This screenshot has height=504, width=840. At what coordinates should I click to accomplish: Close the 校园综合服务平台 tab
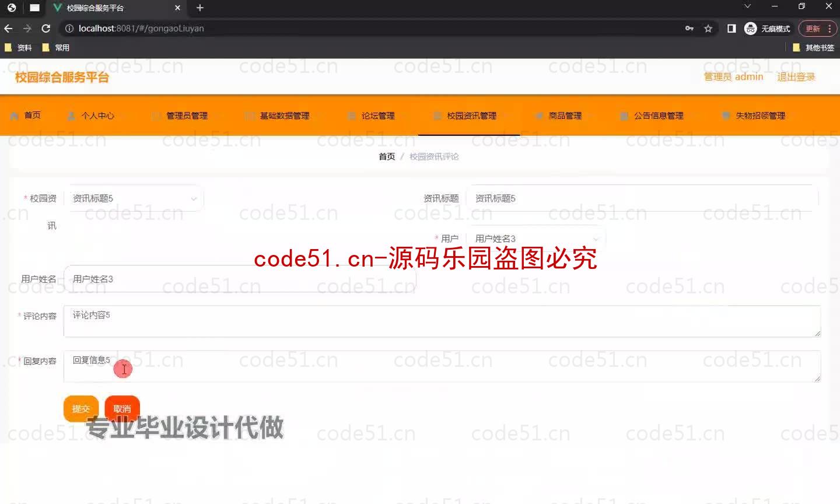coord(178,8)
